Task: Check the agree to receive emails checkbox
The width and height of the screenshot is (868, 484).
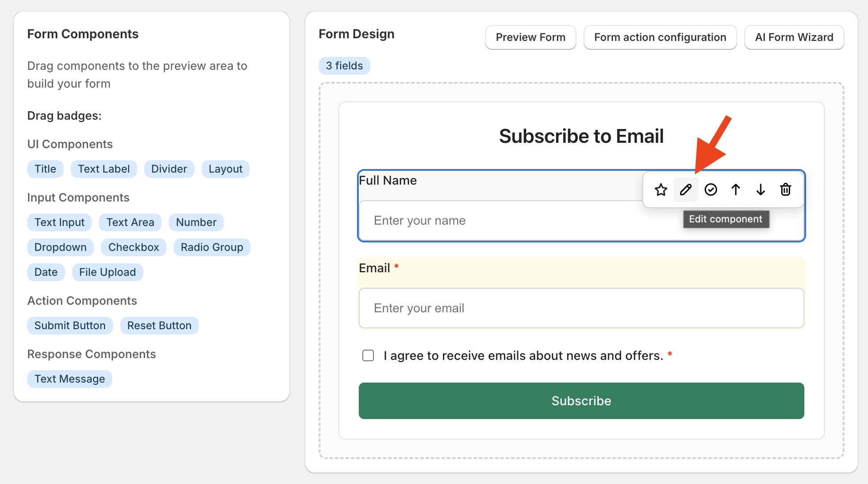Action: (x=368, y=355)
